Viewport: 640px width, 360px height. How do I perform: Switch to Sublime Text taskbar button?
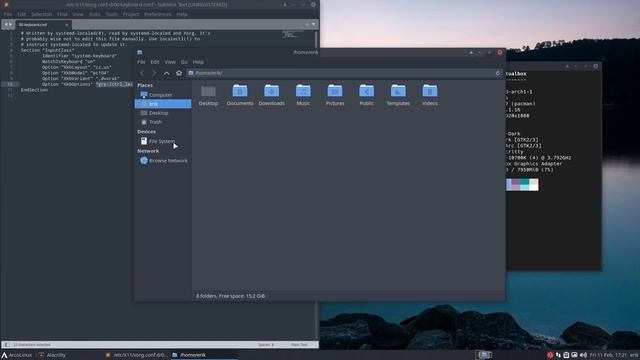(x=136, y=355)
